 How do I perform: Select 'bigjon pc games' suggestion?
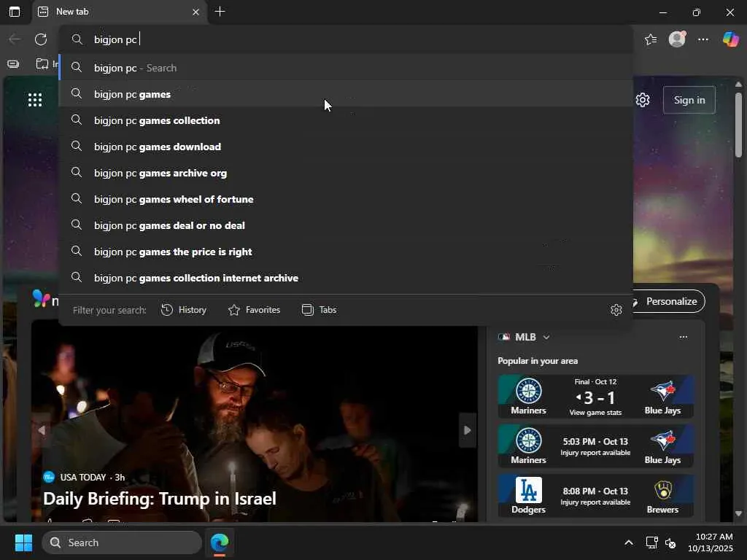click(346, 94)
